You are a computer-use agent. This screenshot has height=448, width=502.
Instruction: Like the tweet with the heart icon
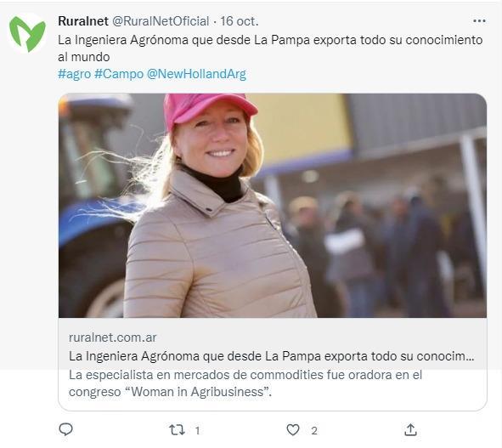[x=292, y=430]
